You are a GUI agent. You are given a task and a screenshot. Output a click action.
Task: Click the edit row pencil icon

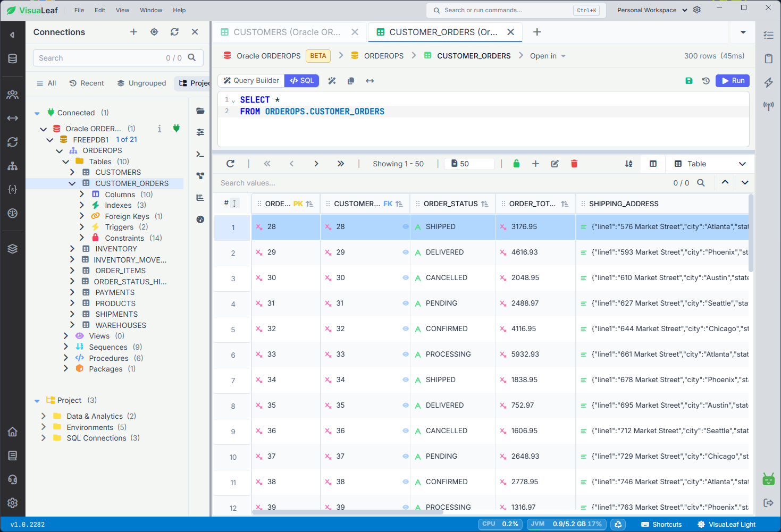coord(555,164)
